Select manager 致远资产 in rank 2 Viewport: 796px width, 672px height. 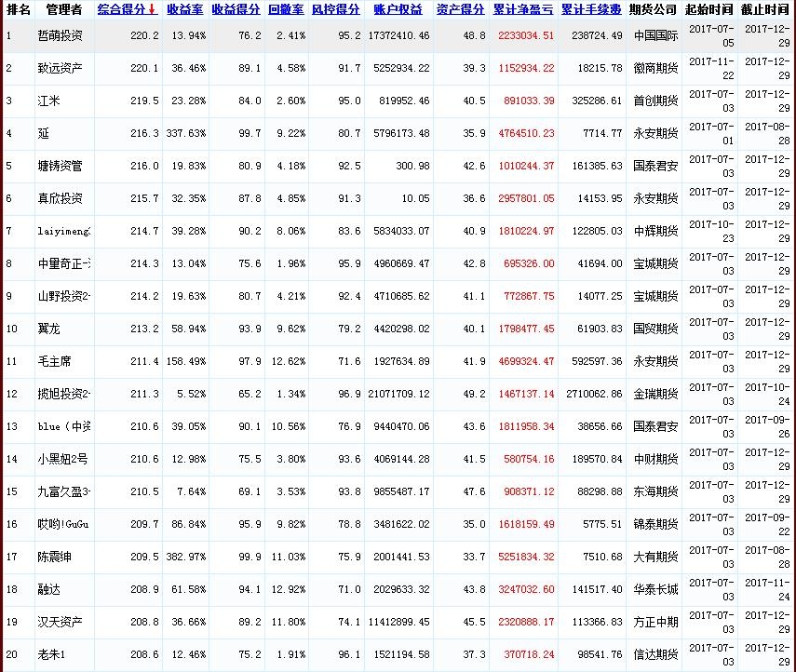click(x=60, y=68)
